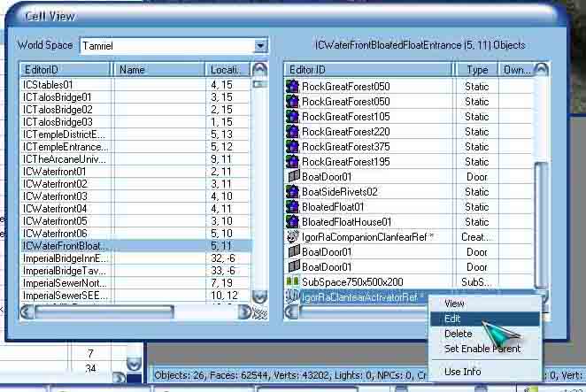Image resolution: width=586 pixels, height=392 pixels.
Task: Select the ICWaterfront06 cell row
Action: pos(135,234)
